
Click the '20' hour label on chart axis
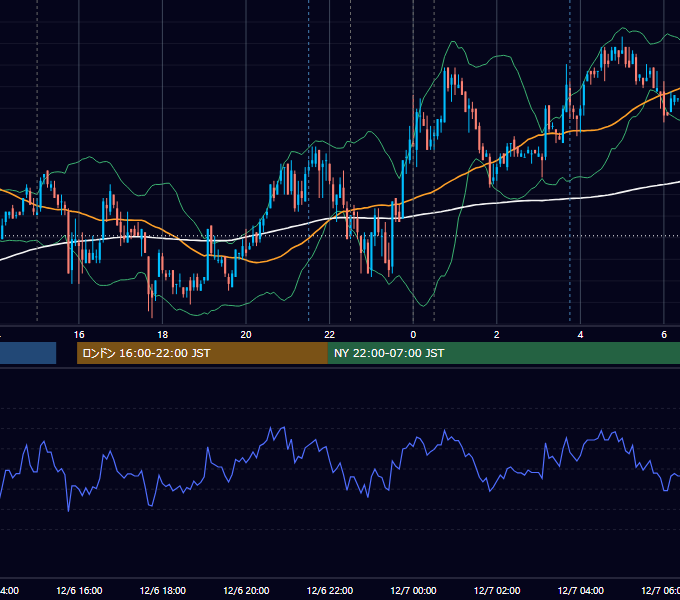point(246,334)
